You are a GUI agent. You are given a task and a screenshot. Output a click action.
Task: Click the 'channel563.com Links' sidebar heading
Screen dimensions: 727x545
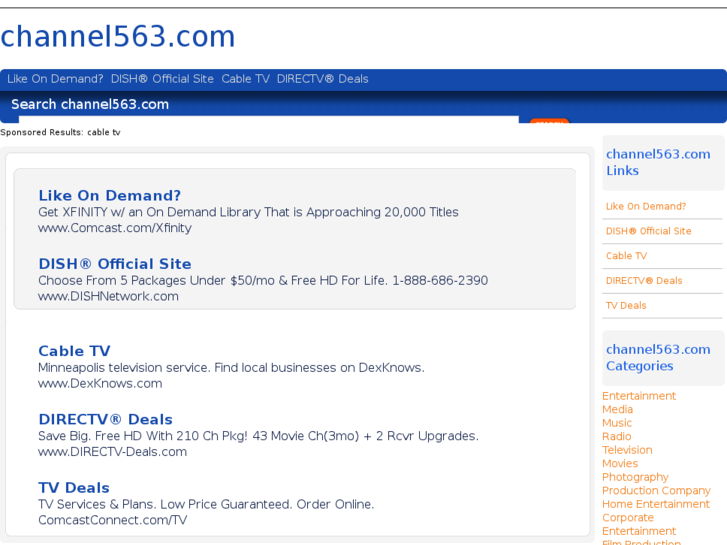click(x=658, y=162)
